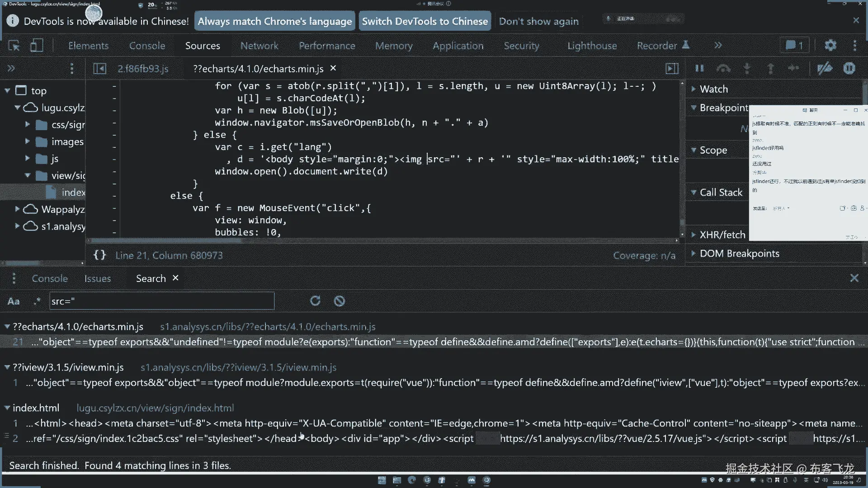868x488 pixels.
Task: Open the Console drawer tab
Action: (x=49, y=279)
